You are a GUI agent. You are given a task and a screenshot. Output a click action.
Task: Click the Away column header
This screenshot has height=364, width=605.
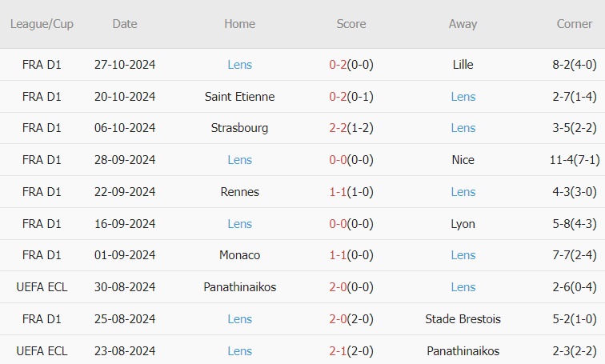(x=463, y=24)
